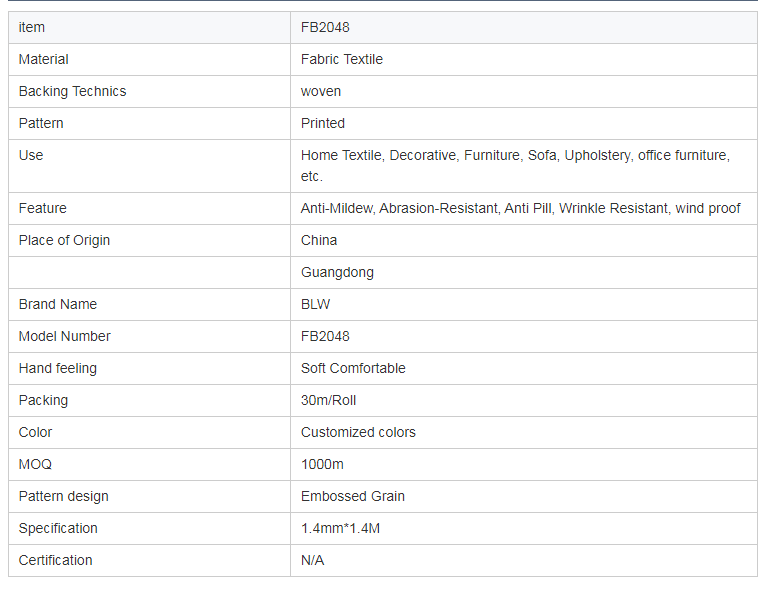This screenshot has width=766, height=589.
Task: Click the Anti-Mildew feature text
Action: click(520, 208)
